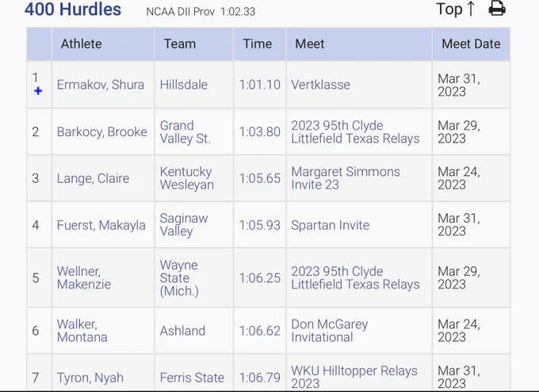Click the 1:01.10 time result
This screenshot has width=539, height=392.
260,85
